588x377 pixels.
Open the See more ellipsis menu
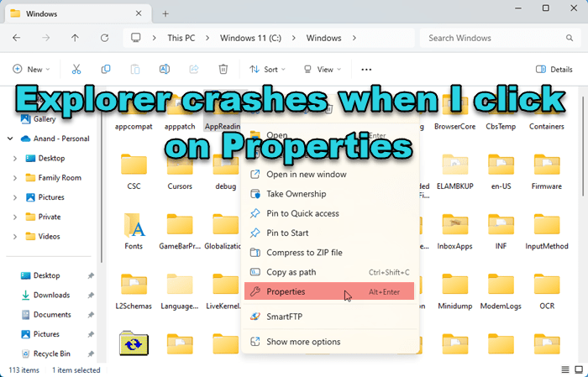[366, 70]
